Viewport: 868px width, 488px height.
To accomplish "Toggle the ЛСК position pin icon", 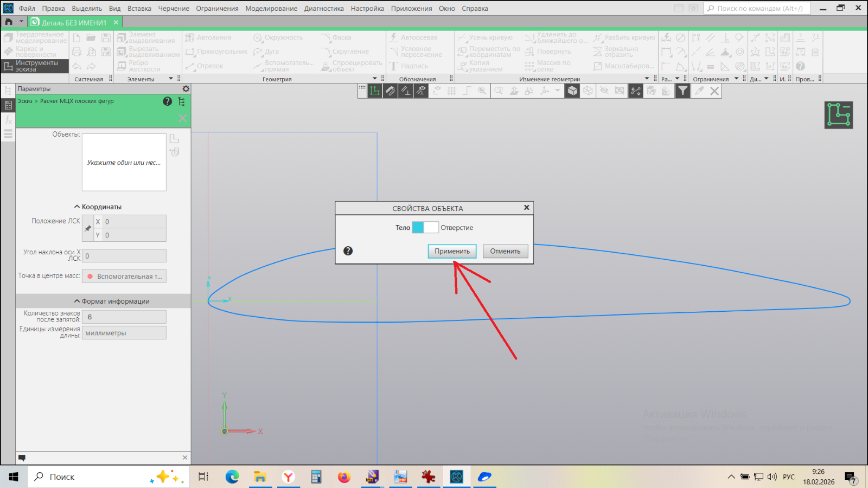I will (88, 228).
